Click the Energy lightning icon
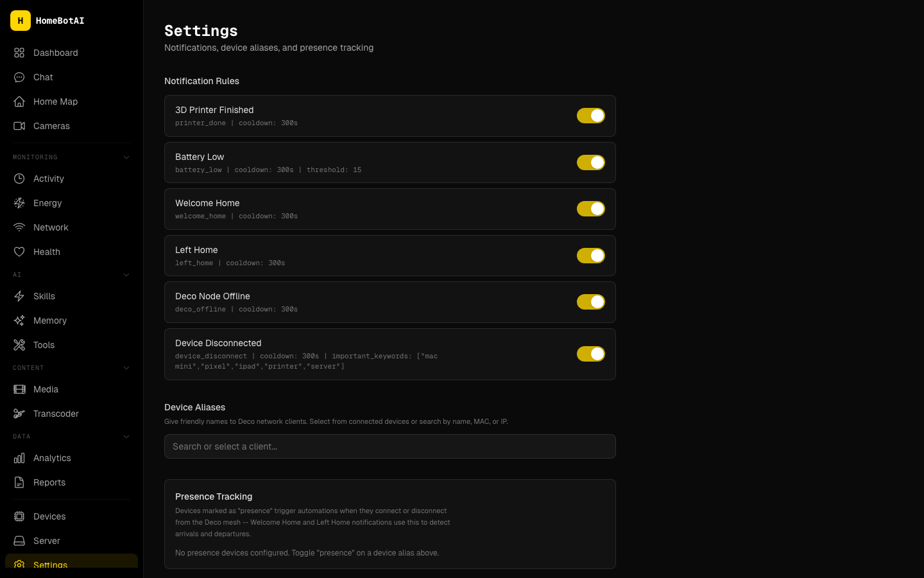This screenshot has width=924, height=578. 19,203
